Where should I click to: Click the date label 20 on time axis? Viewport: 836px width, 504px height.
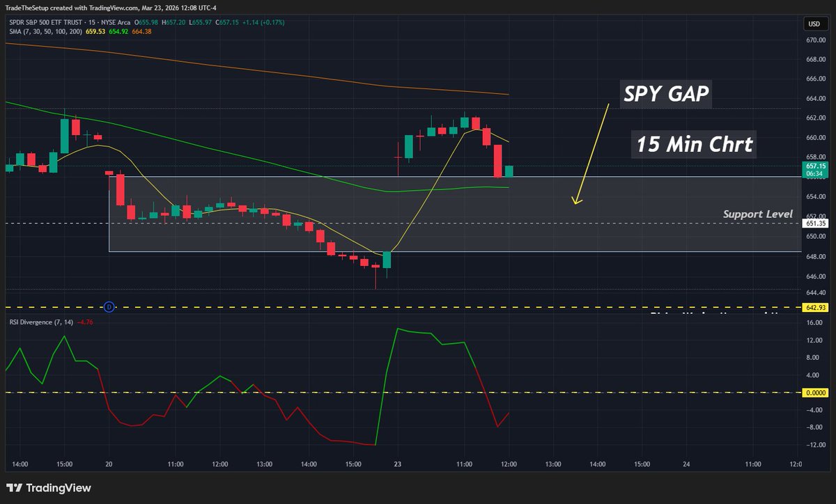click(x=109, y=464)
